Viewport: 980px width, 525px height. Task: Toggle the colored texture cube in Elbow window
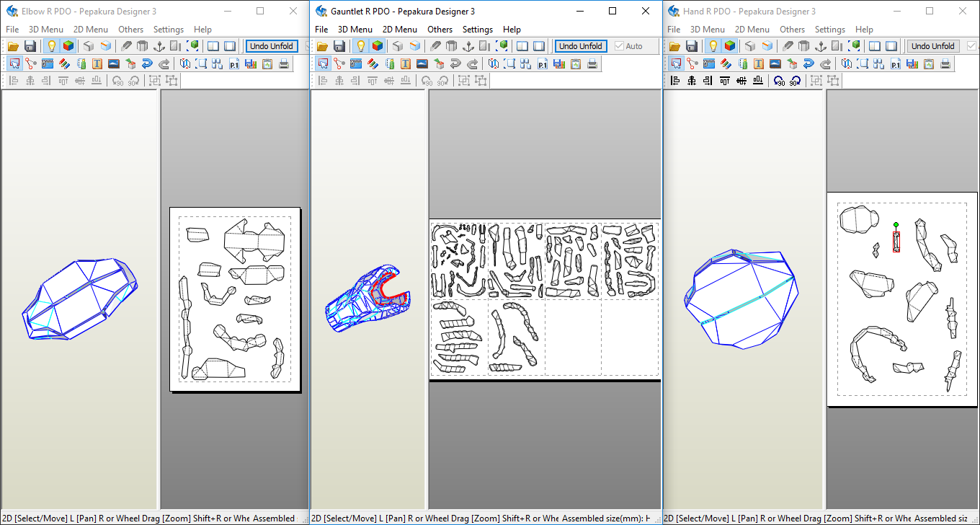68,46
